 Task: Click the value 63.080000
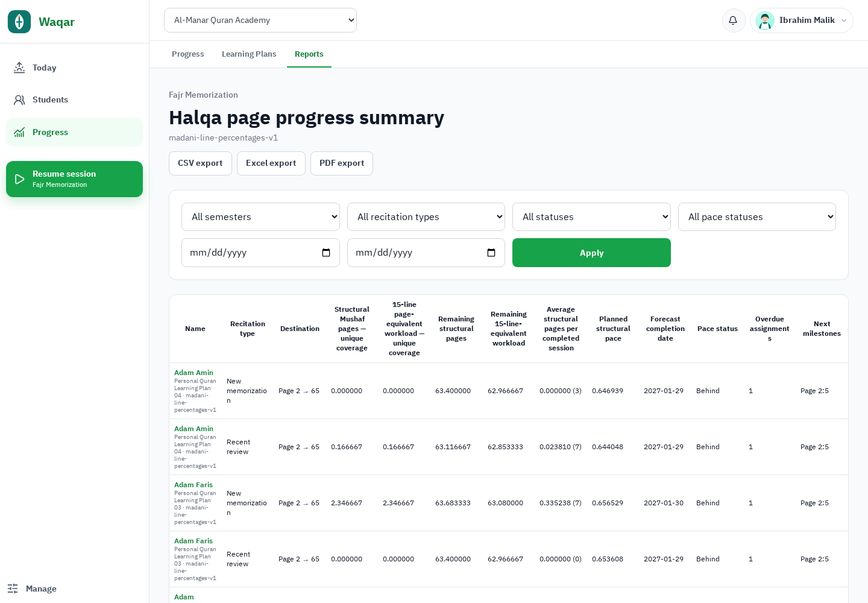tap(505, 503)
